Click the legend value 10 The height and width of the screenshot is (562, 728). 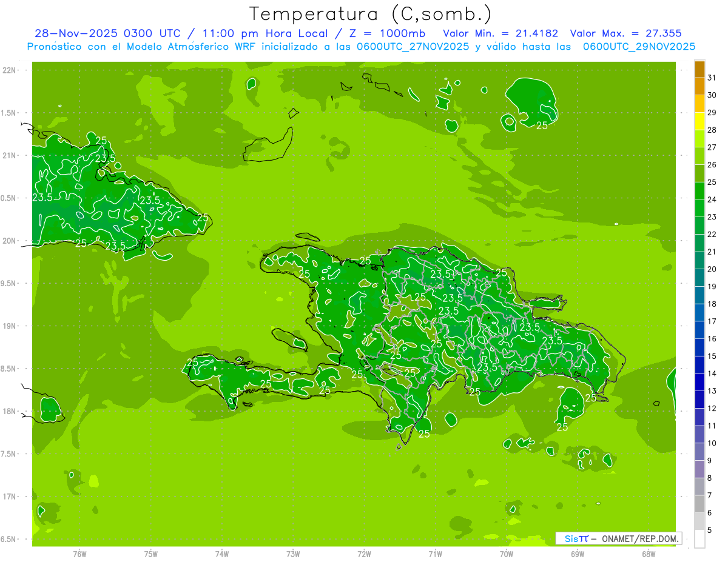[x=712, y=443]
